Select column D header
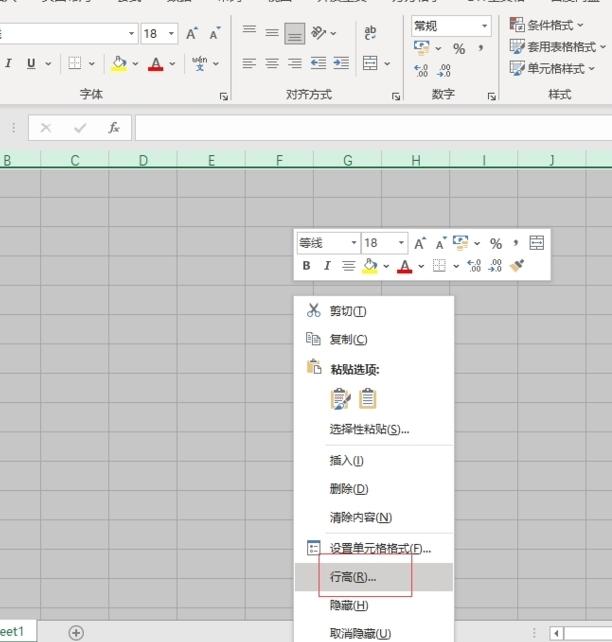The image size is (612, 642). tap(143, 160)
